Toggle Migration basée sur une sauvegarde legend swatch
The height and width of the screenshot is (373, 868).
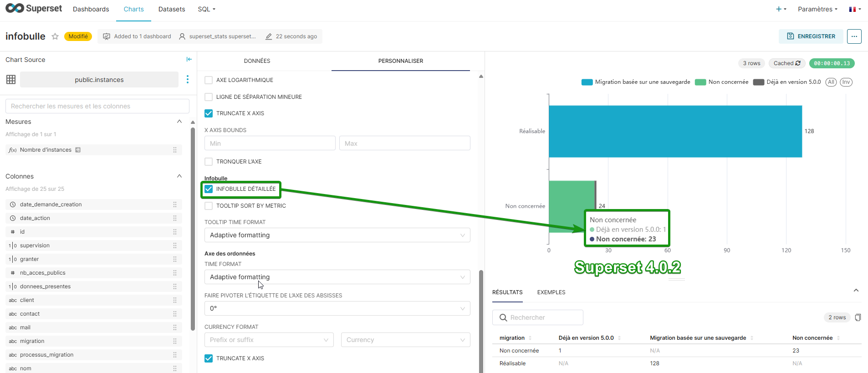(x=587, y=82)
